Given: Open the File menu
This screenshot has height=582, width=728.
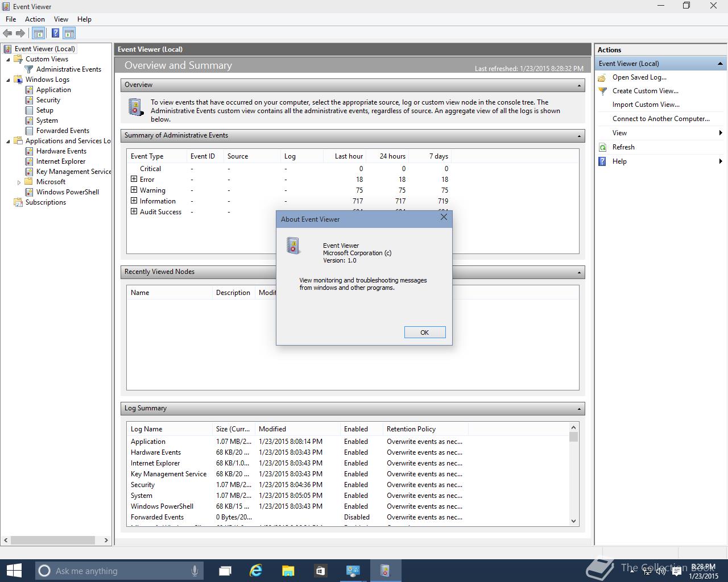Looking at the screenshot, I should point(11,19).
